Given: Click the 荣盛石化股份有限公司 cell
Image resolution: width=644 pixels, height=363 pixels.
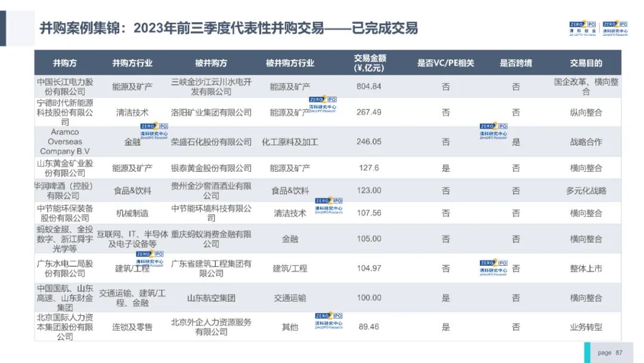Looking at the screenshot, I should 211,142.
